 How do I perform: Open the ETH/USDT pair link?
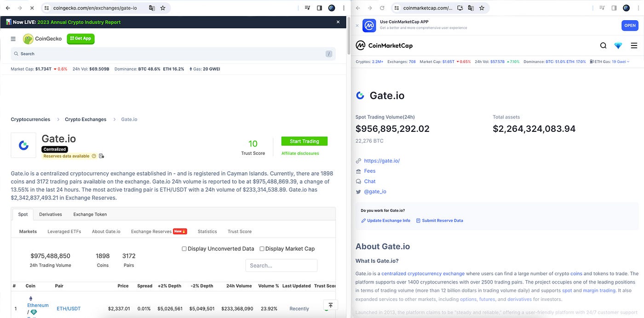[x=69, y=309]
